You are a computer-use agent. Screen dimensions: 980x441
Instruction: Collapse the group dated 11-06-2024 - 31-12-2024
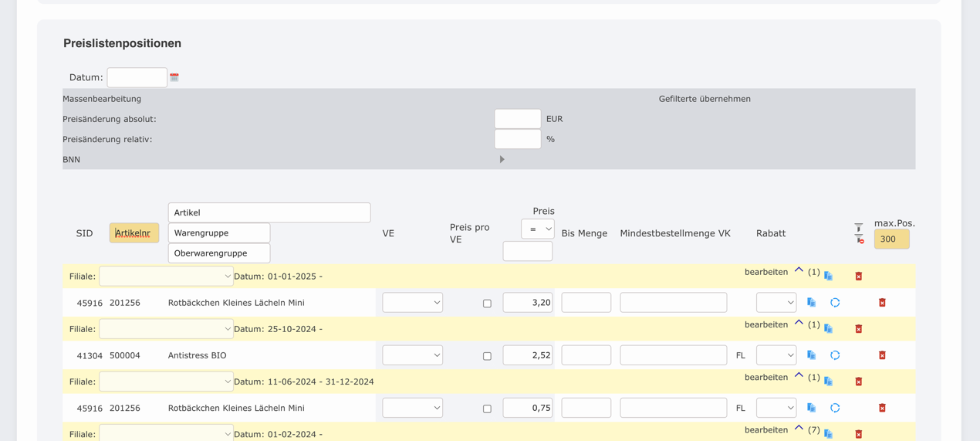tap(799, 376)
